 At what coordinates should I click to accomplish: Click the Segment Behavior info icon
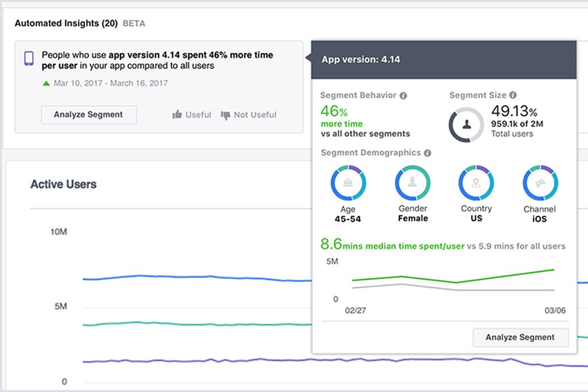(404, 95)
